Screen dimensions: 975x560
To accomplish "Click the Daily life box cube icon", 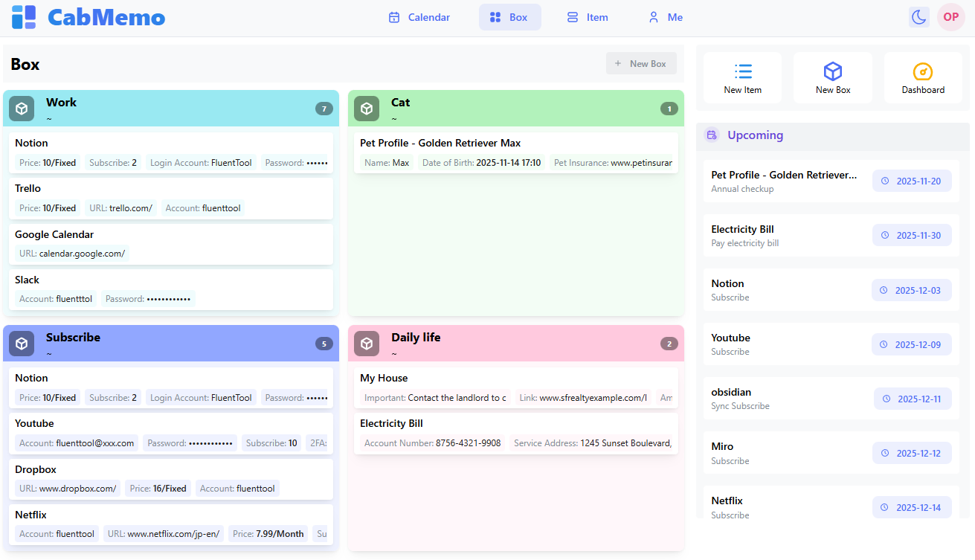I will point(367,344).
